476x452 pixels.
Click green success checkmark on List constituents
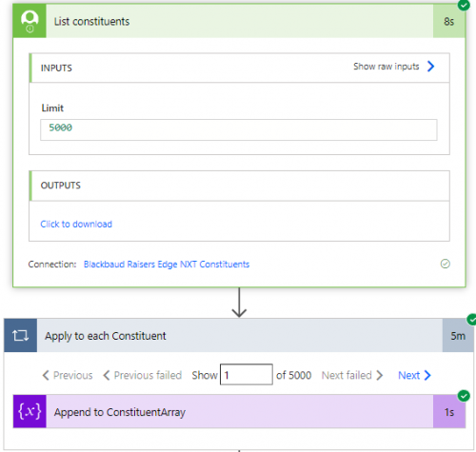pyautogui.click(x=464, y=5)
